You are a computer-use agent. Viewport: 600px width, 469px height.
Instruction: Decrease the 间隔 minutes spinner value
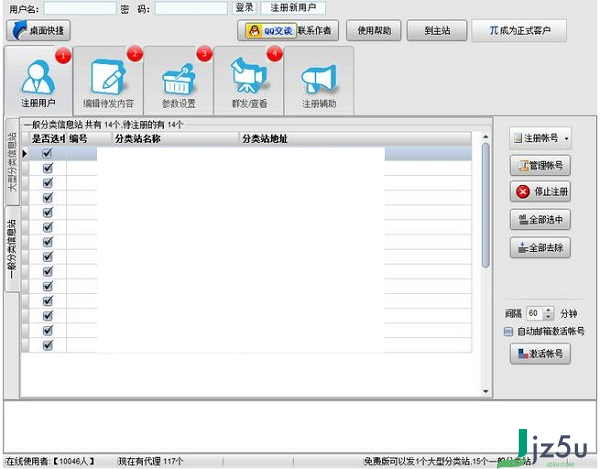pyautogui.click(x=548, y=317)
